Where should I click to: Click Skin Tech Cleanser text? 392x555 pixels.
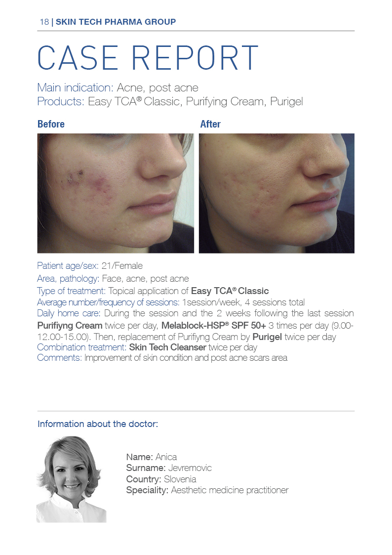click(167, 347)
